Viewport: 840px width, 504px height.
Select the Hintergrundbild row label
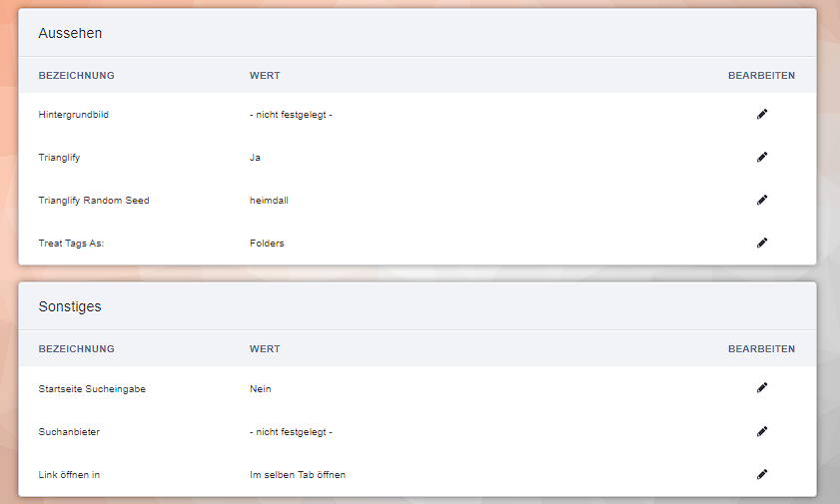[73, 115]
